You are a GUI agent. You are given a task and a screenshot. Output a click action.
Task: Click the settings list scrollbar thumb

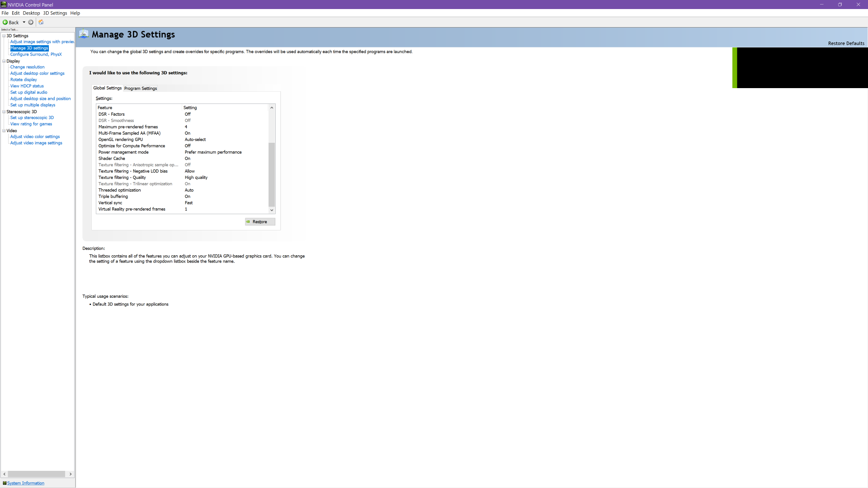[272, 174]
